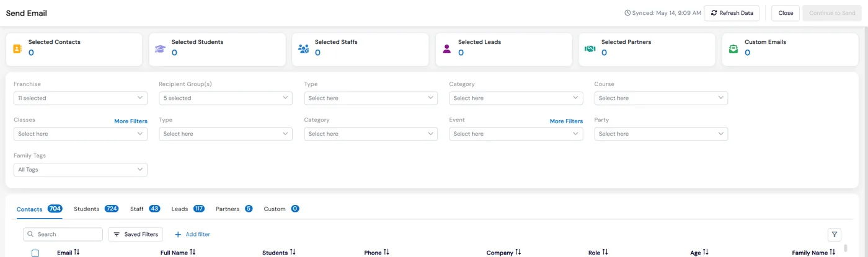Click More Filters next to Event
Screen dimensions: 868x257
tap(566, 121)
